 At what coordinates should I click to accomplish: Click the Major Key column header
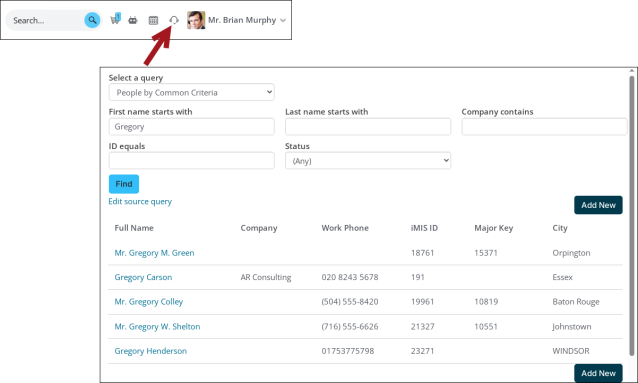(x=494, y=228)
